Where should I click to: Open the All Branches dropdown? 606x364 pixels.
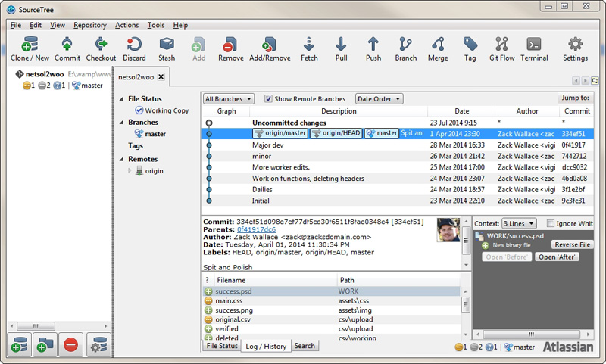(x=227, y=99)
